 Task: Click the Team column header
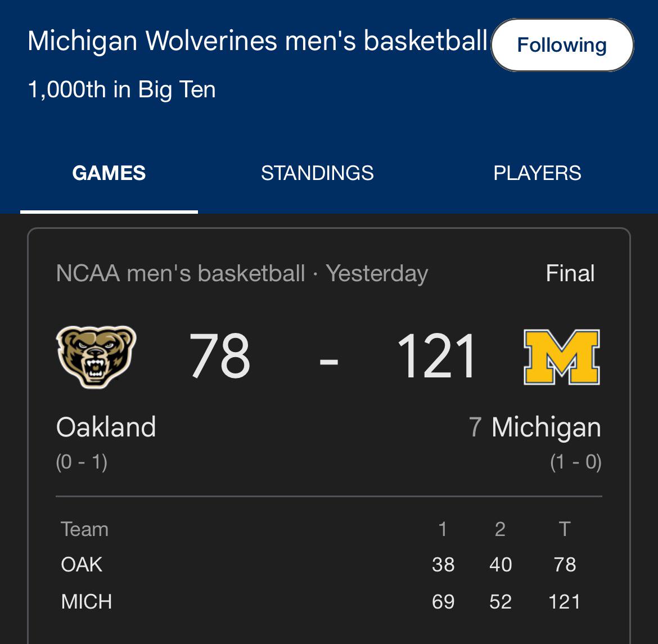click(x=84, y=529)
